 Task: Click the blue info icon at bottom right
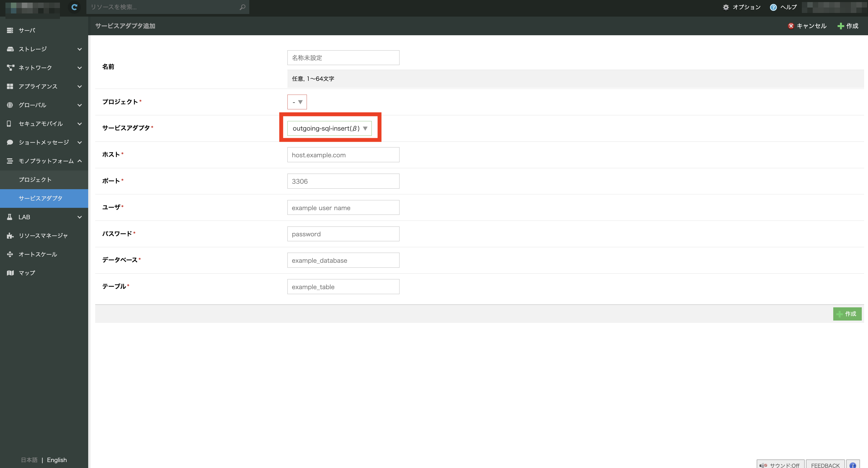852,465
